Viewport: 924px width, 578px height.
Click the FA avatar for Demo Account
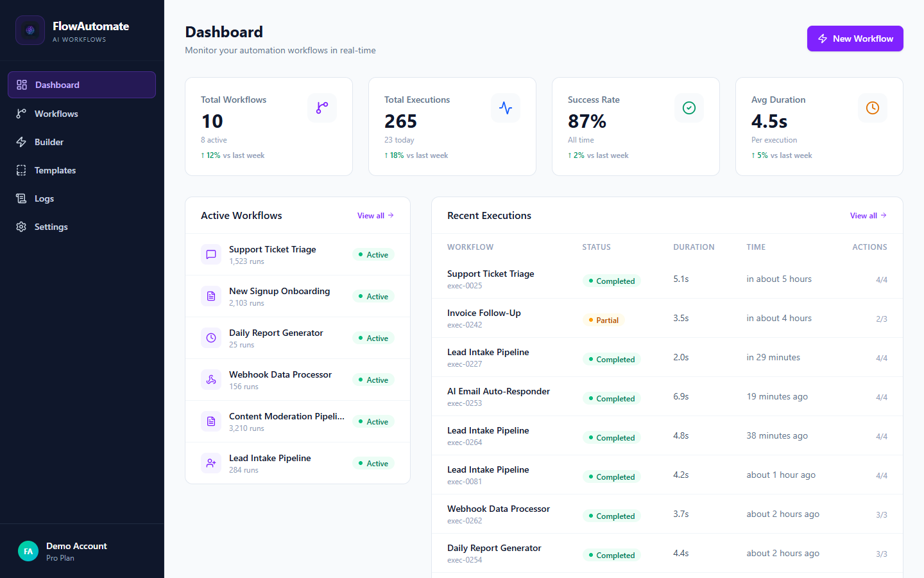pyautogui.click(x=28, y=551)
